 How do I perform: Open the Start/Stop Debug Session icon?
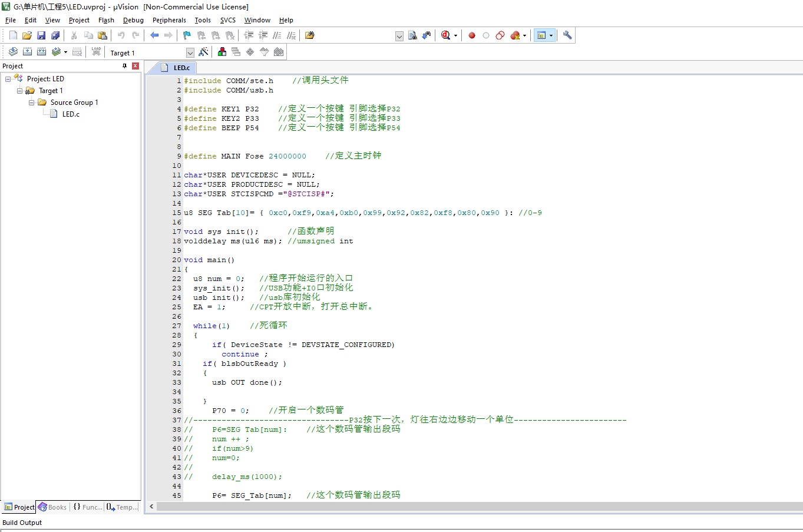[x=446, y=35]
